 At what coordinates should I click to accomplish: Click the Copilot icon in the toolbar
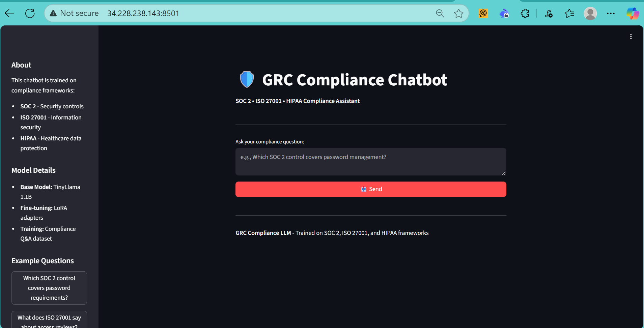click(633, 13)
